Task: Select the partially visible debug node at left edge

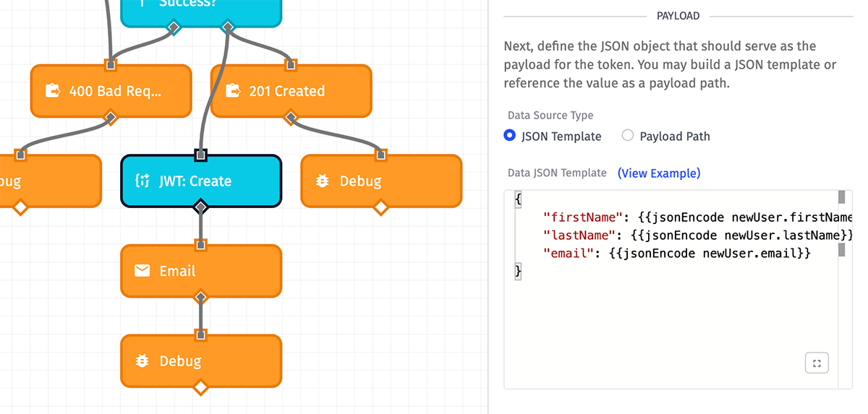Action: (x=50, y=181)
